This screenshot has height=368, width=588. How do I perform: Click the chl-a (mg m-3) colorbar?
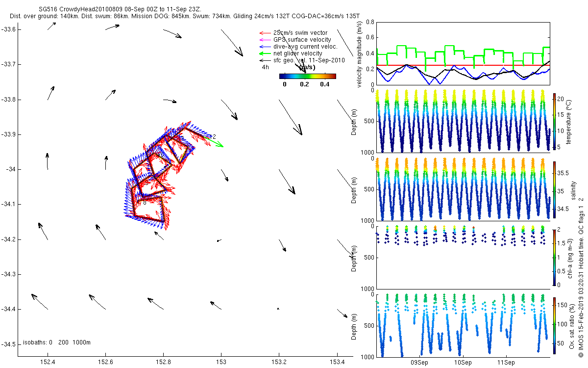(554, 257)
